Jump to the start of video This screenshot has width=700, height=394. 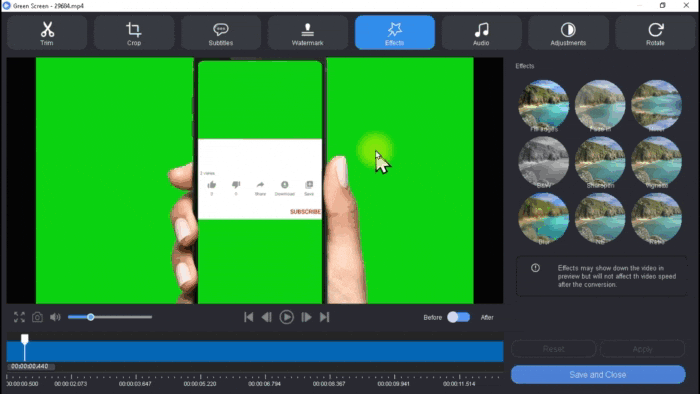coord(249,317)
